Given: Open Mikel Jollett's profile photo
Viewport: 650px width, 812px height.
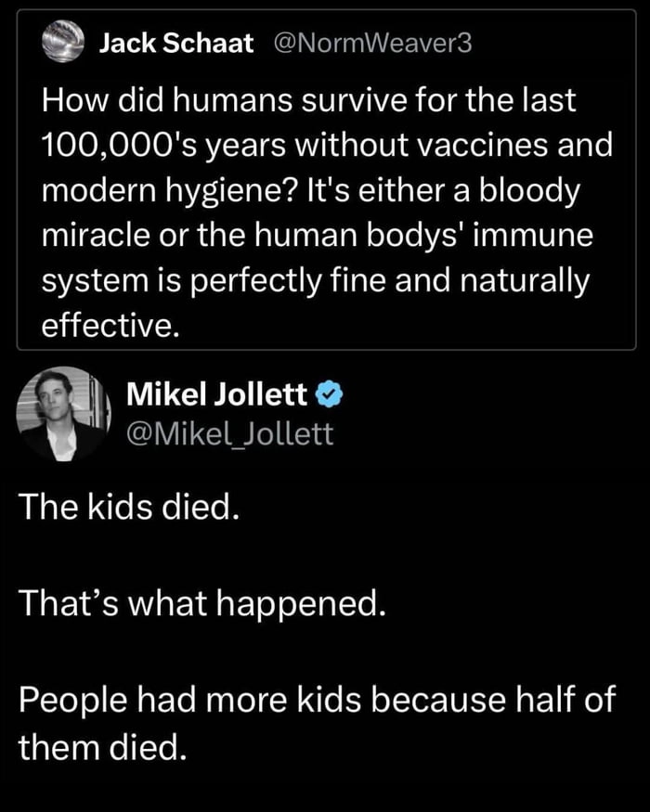Looking at the screenshot, I should 63,413.
